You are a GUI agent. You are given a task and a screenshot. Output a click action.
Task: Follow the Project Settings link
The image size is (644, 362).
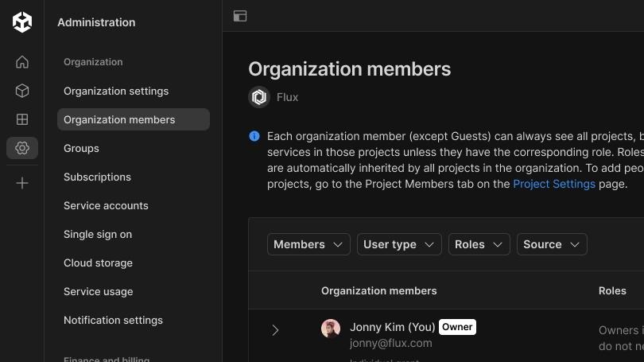point(554,184)
